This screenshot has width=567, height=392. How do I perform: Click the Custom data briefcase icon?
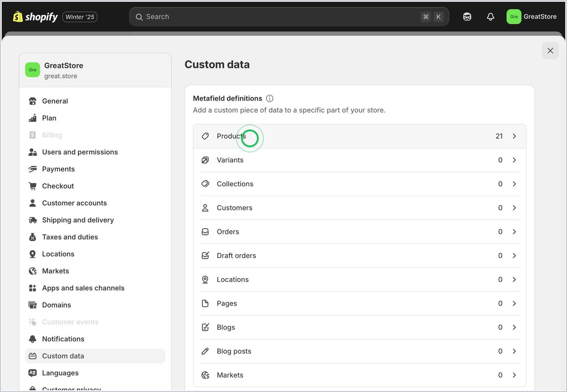pos(32,356)
